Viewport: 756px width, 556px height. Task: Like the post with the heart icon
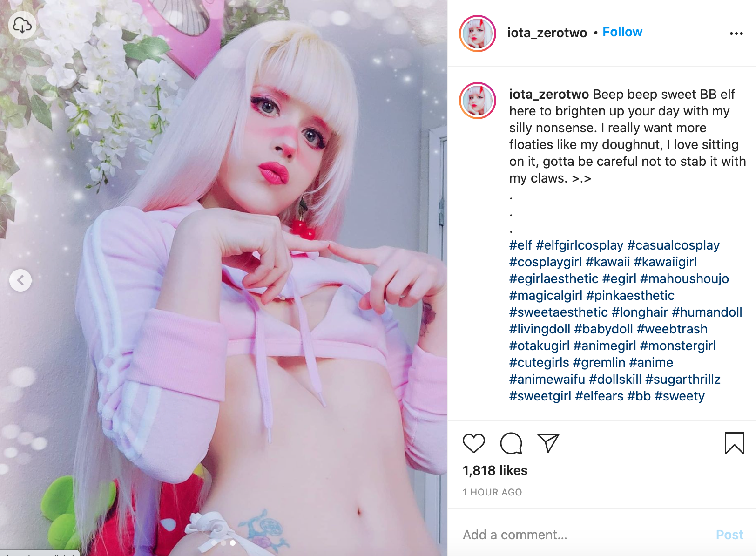click(474, 443)
